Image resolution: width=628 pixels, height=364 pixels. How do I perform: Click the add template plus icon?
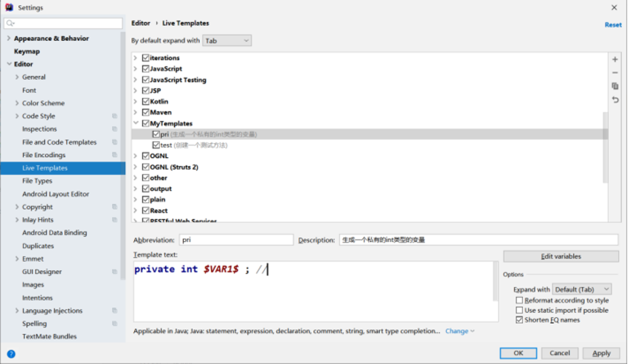coord(615,59)
